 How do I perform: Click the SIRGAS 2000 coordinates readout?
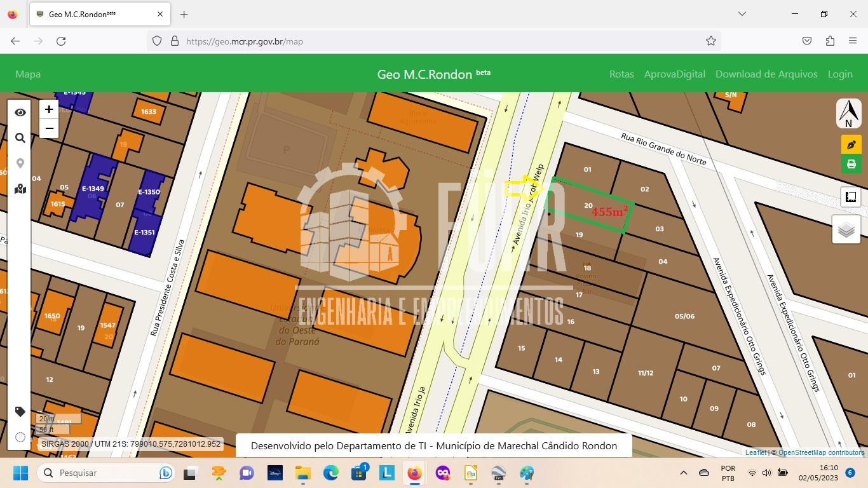click(131, 444)
